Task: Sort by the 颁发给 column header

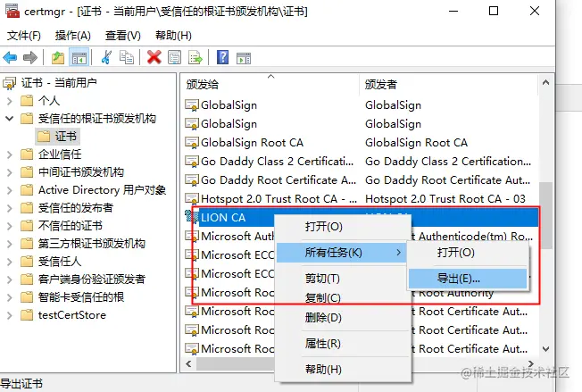Action: coord(270,84)
